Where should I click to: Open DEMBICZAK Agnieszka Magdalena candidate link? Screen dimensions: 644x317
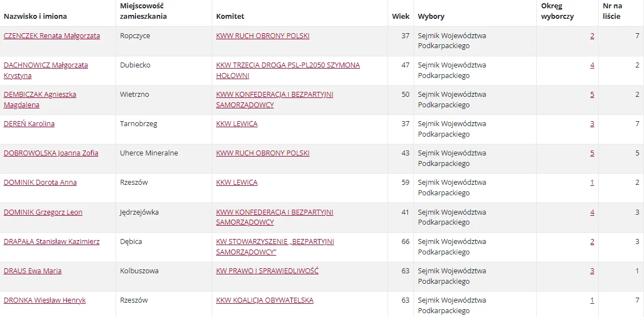click(x=40, y=100)
